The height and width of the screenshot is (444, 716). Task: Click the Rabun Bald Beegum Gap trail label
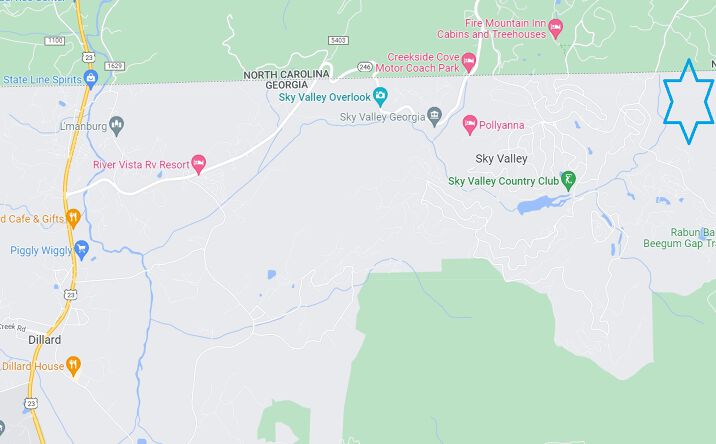coord(679,238)
